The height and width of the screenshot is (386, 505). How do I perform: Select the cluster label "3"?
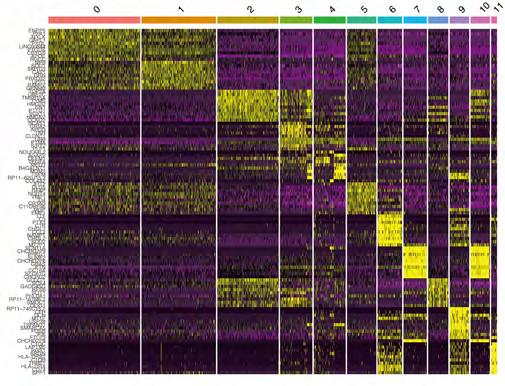[x=299, y=9]
